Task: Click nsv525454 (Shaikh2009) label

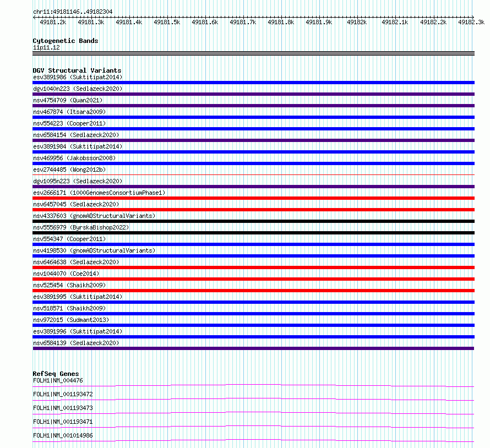Action: (69, 285)
